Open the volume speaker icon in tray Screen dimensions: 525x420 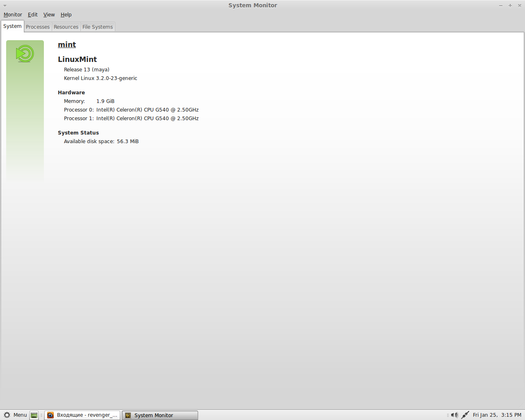pyautogui.click(x=454, y=415)
